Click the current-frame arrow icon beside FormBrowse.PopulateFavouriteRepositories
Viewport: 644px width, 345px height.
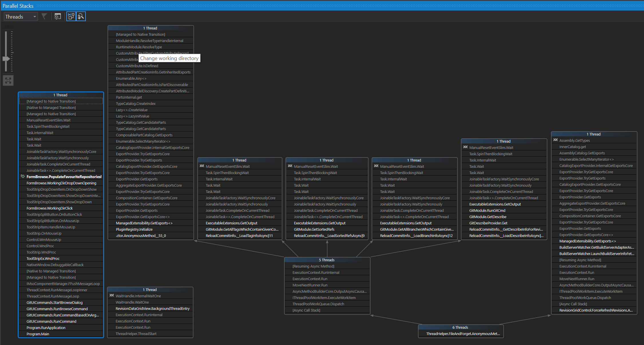click(x=23, y=177)
